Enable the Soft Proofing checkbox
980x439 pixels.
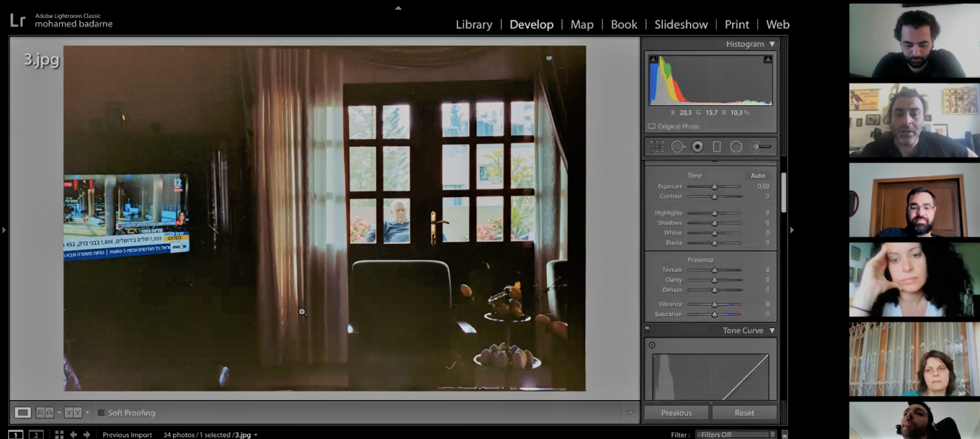pyautogui.click(x=101, y=413)
